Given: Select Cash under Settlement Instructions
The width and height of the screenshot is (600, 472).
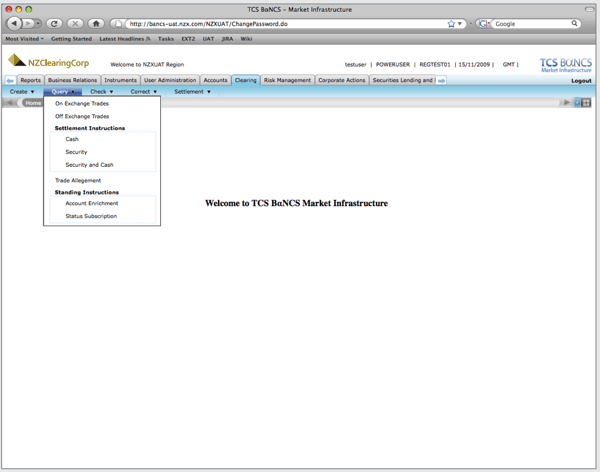Looking at the screenshot, I should point(72,139).
